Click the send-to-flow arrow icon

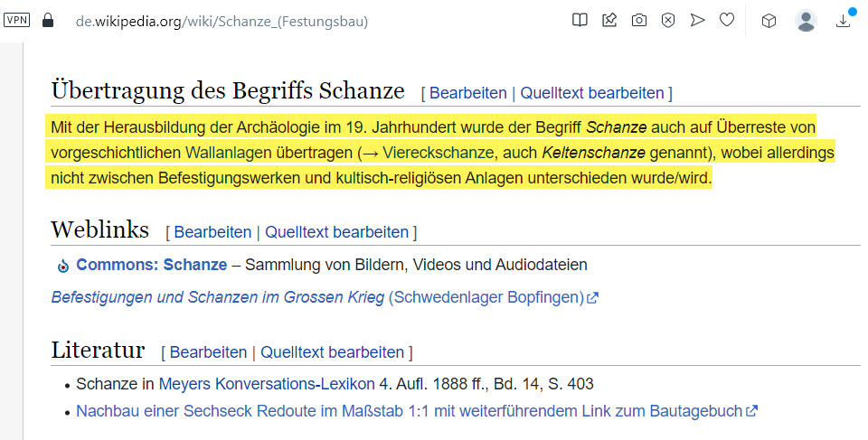point(697,20)
